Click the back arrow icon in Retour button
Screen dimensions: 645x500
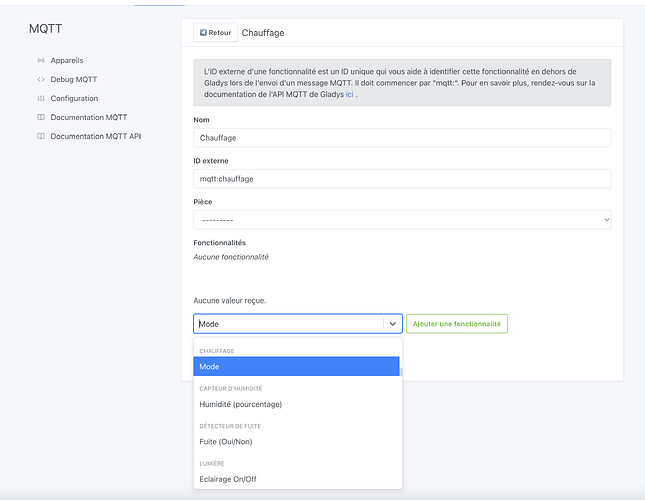203,33
